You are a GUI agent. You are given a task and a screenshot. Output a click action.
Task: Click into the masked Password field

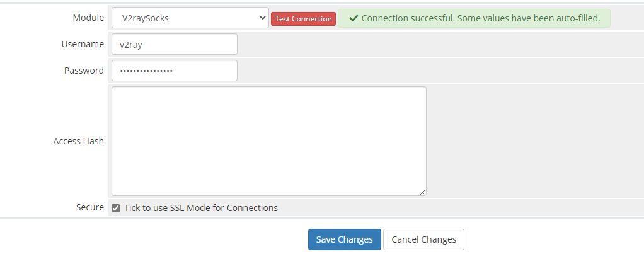(174, 71)
